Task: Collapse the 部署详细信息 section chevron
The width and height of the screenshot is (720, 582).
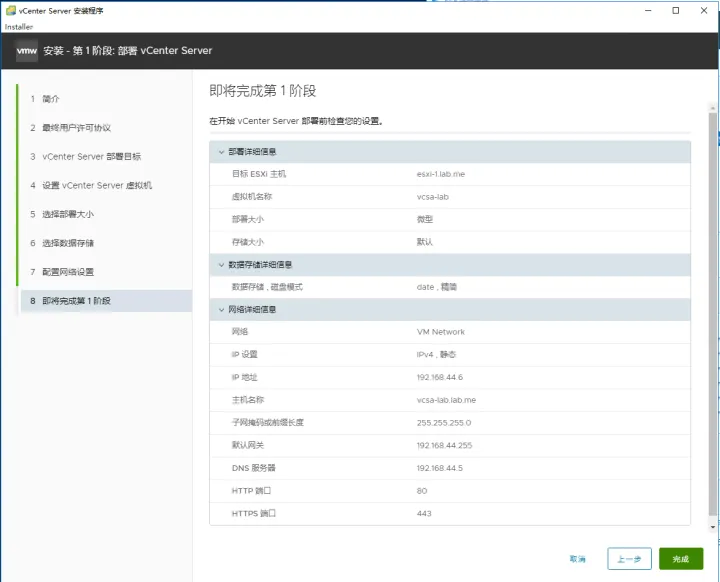Action: [221, 152]
